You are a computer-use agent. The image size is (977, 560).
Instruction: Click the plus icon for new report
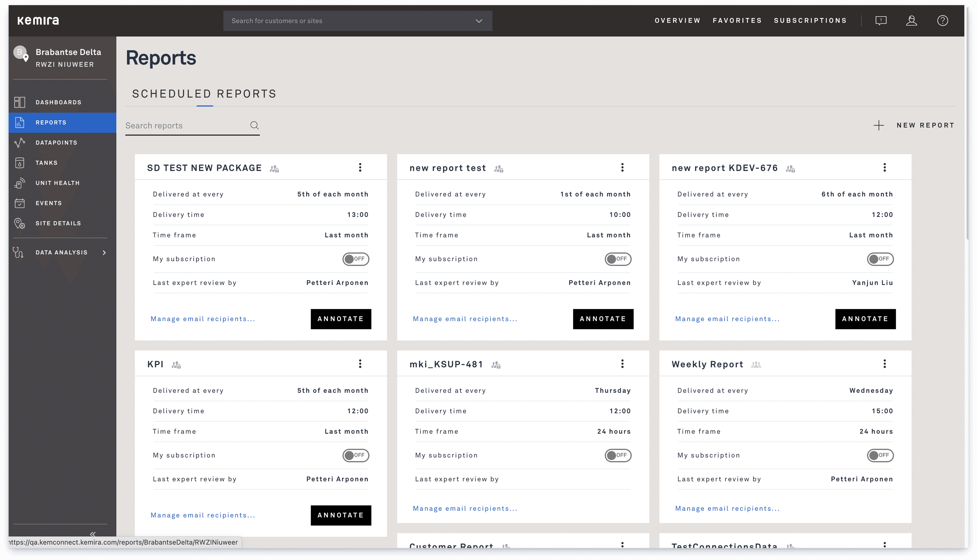(x=879, y=125)
